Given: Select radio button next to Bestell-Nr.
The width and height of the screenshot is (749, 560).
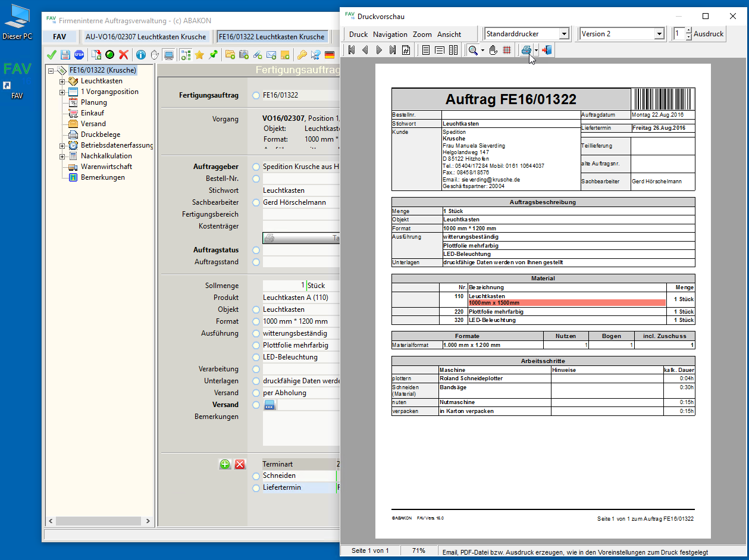Looking at the screenshot, I should coord(256,179).
